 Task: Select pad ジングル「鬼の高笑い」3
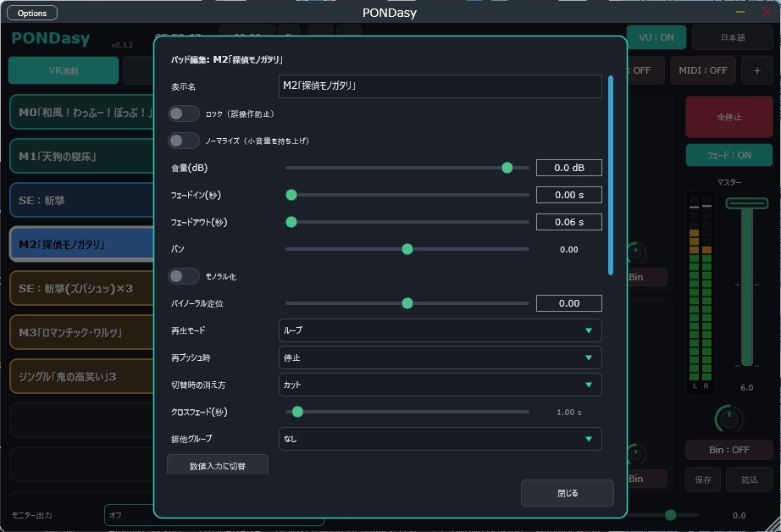pos(83,376)
